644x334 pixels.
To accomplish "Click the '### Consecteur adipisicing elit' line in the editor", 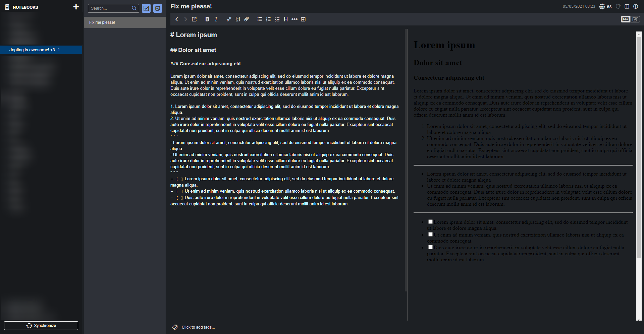I will (206, 64).
